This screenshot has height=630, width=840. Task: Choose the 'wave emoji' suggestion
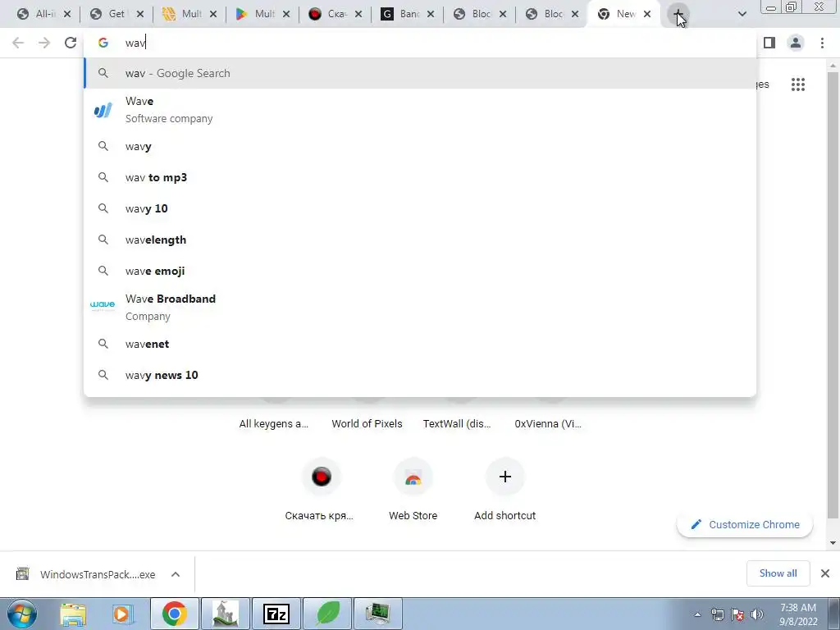(420, 271)
